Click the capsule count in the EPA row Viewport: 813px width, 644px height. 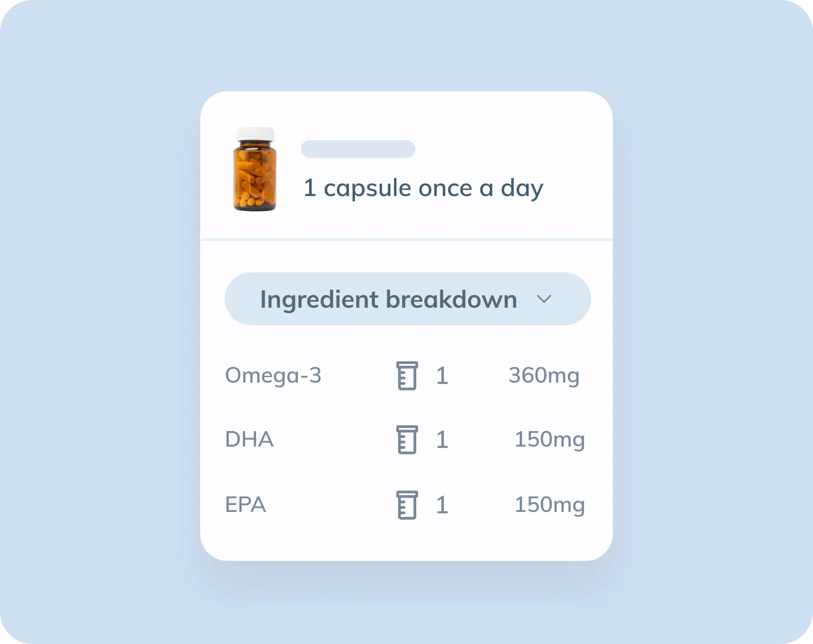[442, 505]
